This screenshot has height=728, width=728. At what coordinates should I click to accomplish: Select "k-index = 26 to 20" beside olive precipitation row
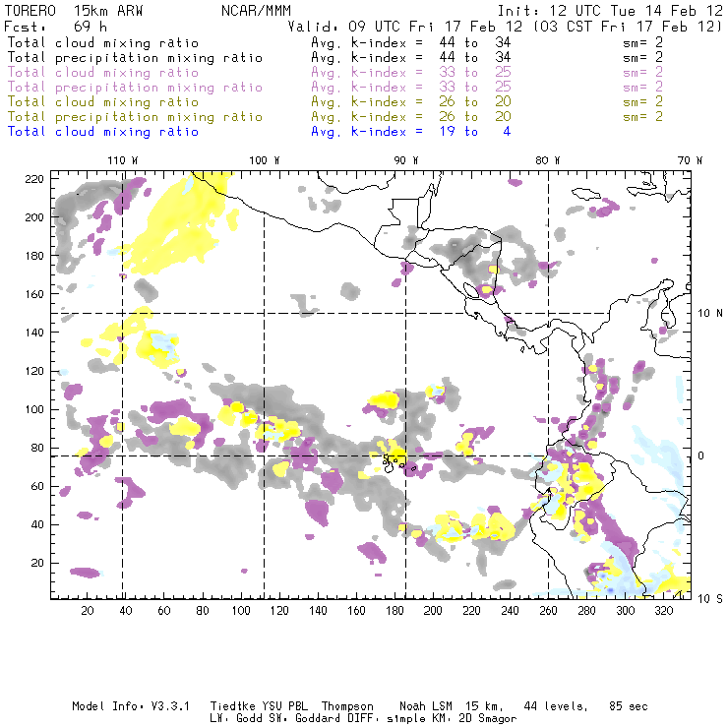tap(431, 116)
